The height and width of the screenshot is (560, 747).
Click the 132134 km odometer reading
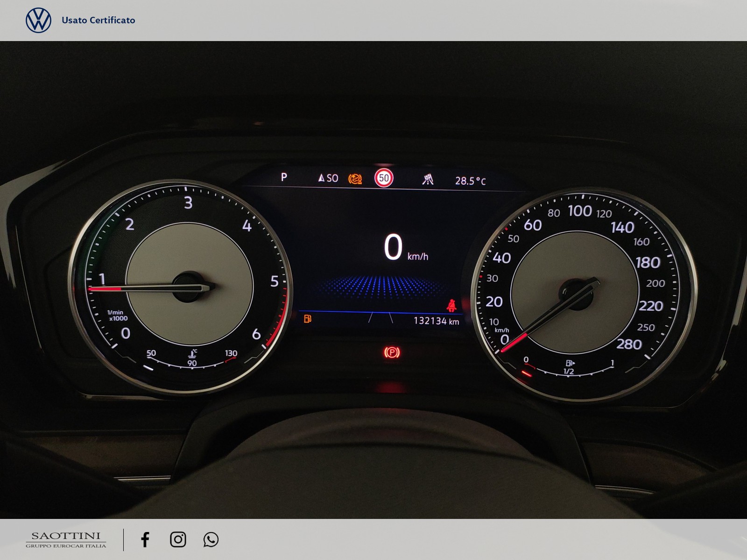[x=436, y=321]
